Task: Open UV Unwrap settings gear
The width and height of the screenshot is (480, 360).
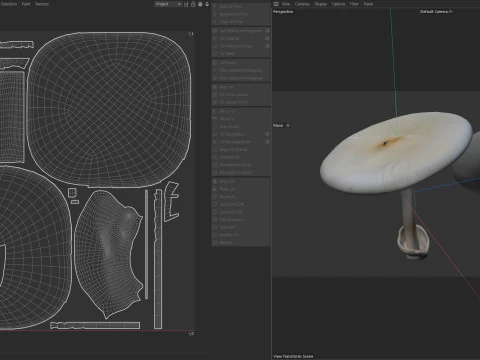Action: (x=267, y=38)
